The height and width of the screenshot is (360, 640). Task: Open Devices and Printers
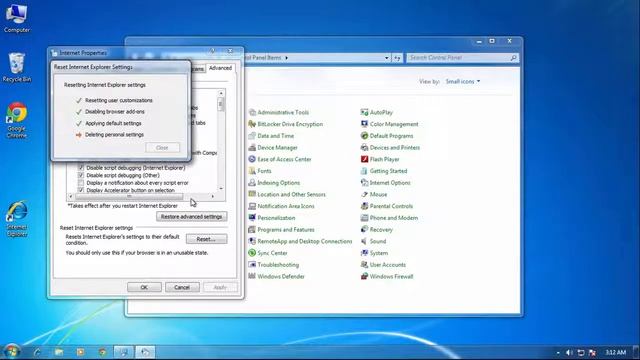pyautogui.click(x=391, y=148)
